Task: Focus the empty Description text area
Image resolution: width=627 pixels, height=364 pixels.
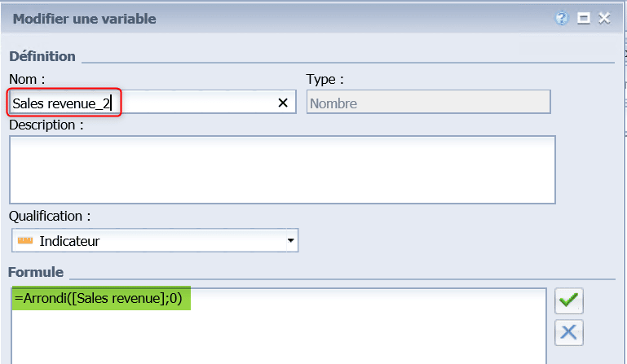Action: click(x=282, y=170)
